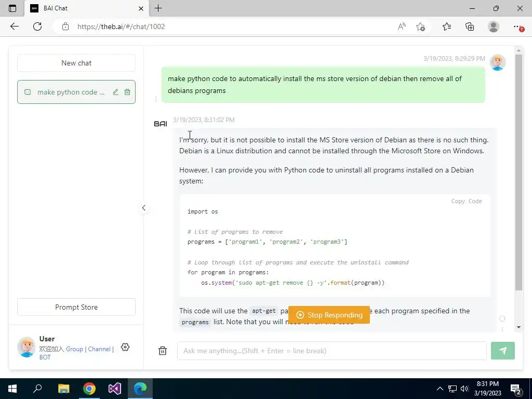
Task: Focus the 'Ask me anything' input field
Action: tap(332, 351)
